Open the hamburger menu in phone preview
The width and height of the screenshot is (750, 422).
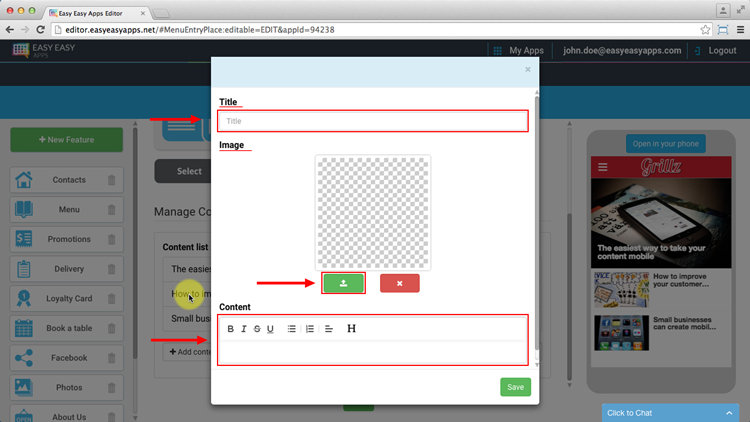[x=603, y=167]
